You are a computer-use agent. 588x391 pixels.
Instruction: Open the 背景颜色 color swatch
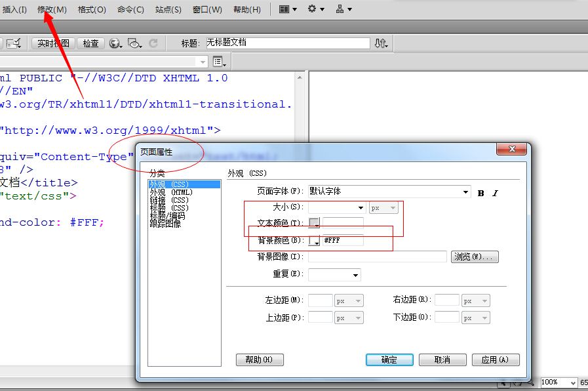(314, 240)
